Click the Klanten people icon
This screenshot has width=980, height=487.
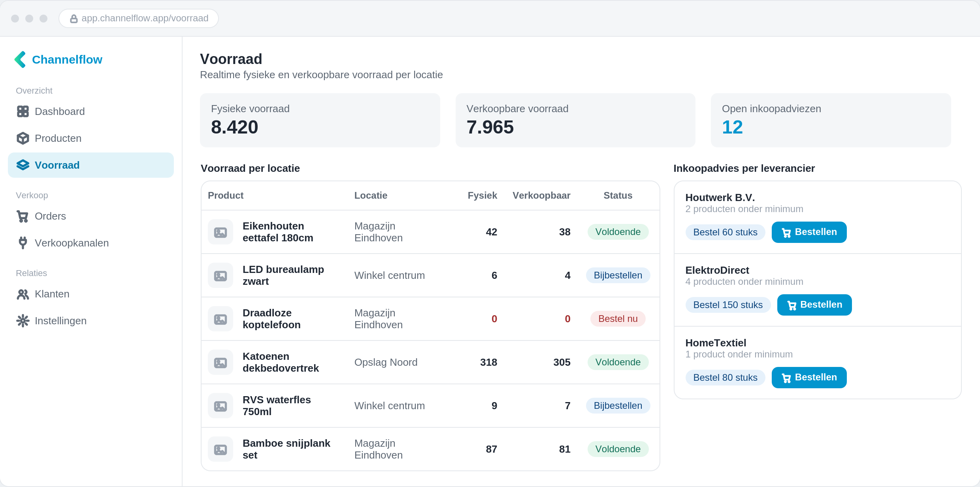[23, 294]
